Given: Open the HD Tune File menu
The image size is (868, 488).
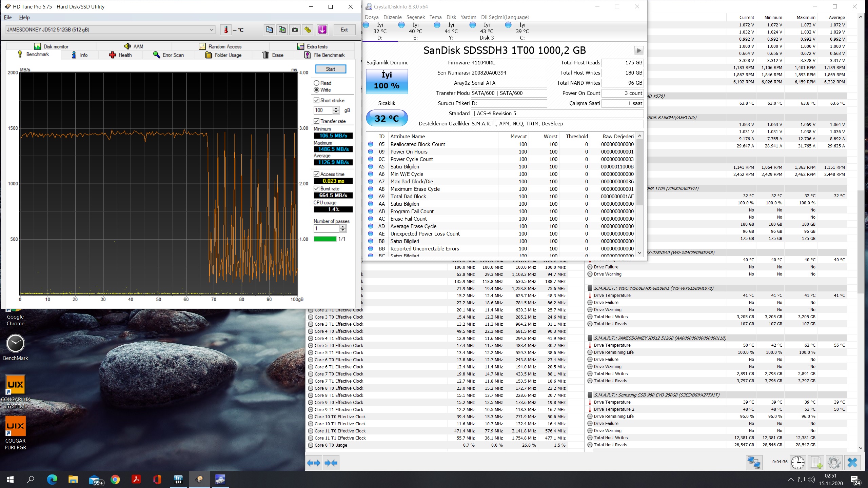Looking at the screenshot, I should coord(8,17).
